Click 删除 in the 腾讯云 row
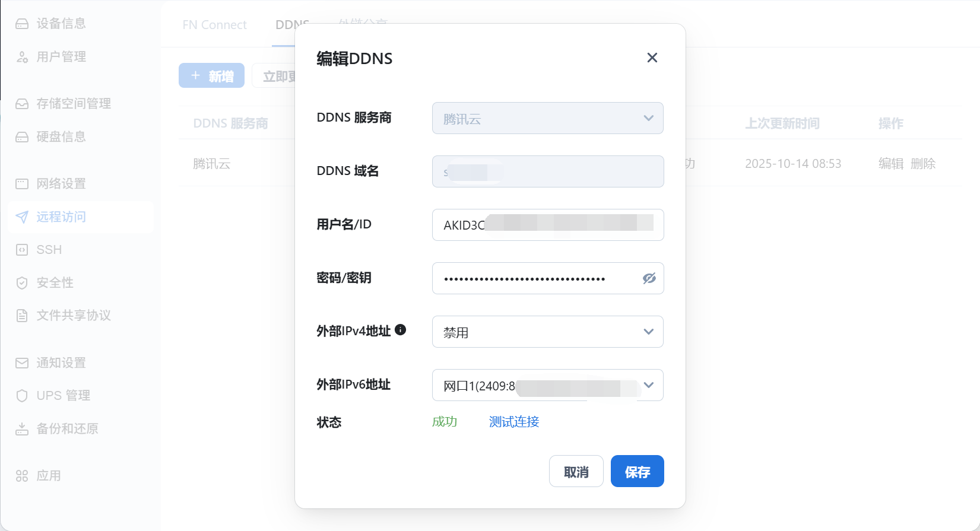Viewport: 980px width, 531px height. click(923, 164)
